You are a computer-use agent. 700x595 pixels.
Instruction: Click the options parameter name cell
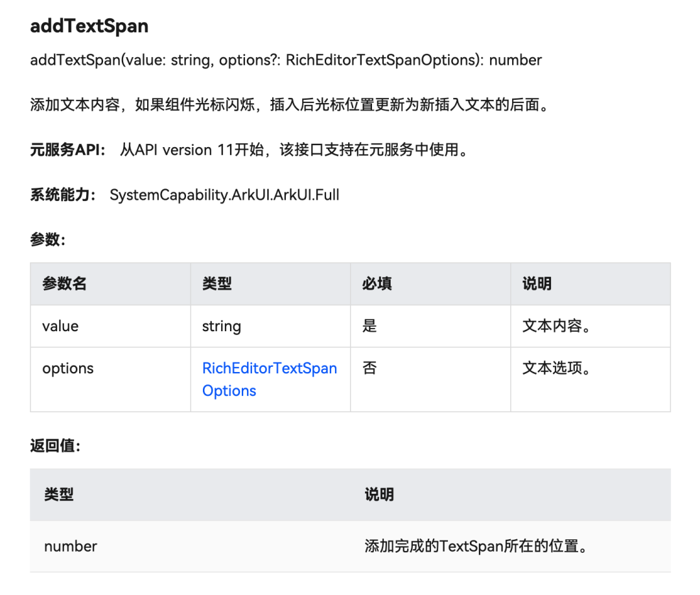pyautogui.click(x=68, y=368)
